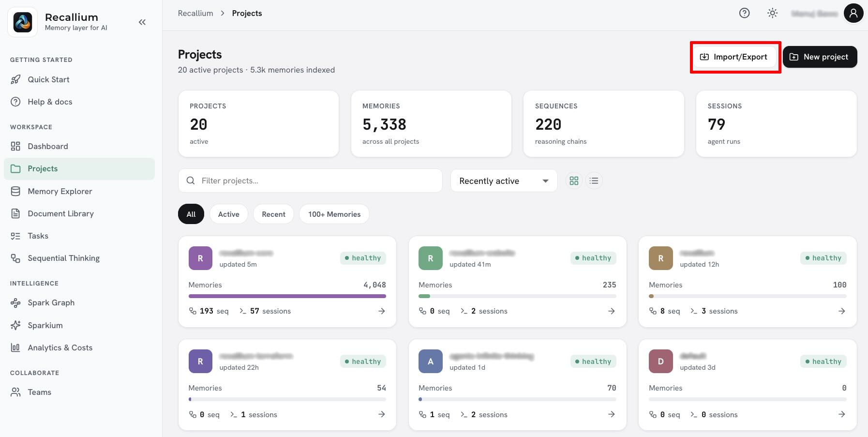Open the 70 memories project arrow

pyautogui.click(x=612, y=414)
